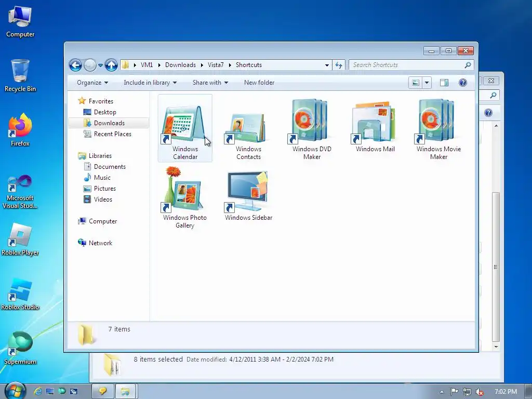The width and height of the screenshot is (532, 399).
Task: Open the Organize menu
Action: pyautogui.click(x=92, y=83)
